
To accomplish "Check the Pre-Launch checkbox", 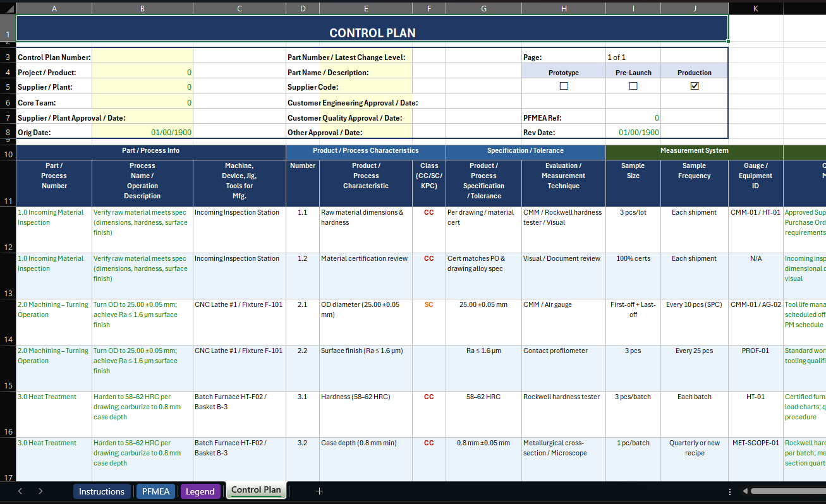I will [633, 86].
